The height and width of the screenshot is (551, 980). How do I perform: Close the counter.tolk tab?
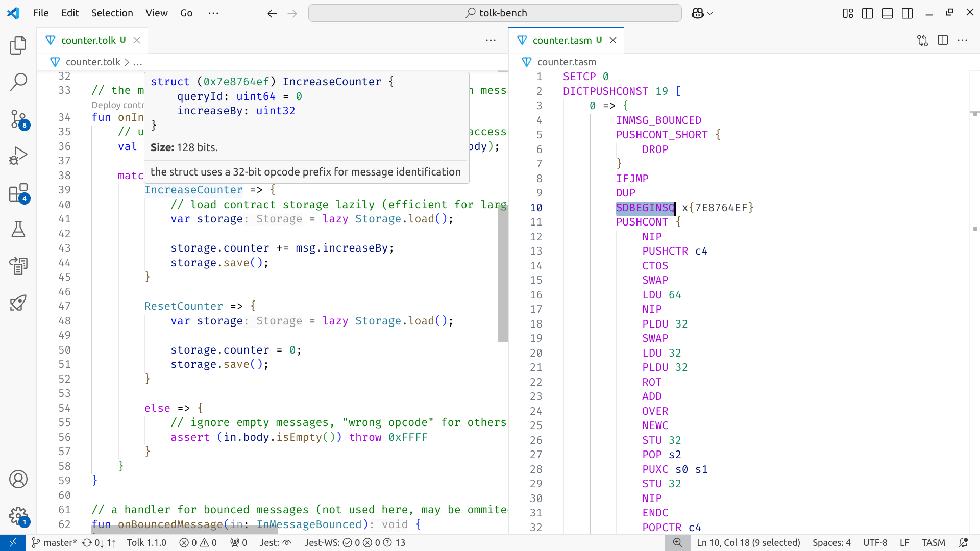137,40
